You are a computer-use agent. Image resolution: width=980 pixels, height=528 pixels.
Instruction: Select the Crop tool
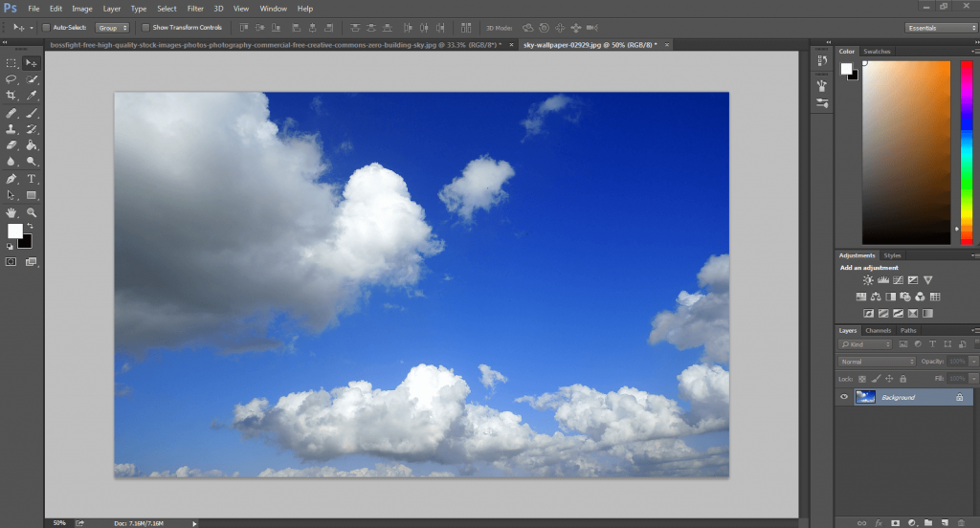click(x=11, y=96)
